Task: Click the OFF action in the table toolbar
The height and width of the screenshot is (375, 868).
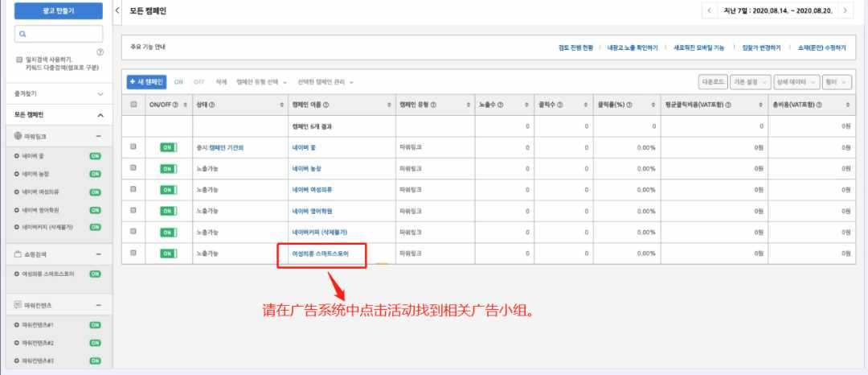Action: (x=199, y=82)
